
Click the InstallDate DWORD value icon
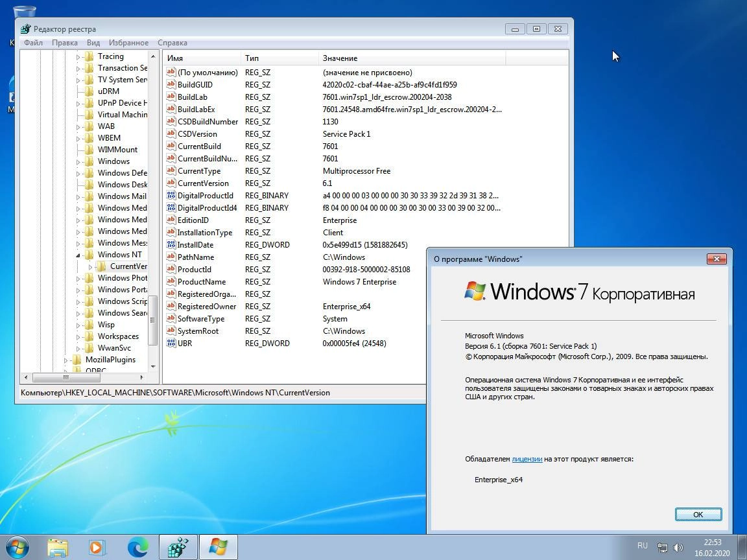tap(171, 245)
